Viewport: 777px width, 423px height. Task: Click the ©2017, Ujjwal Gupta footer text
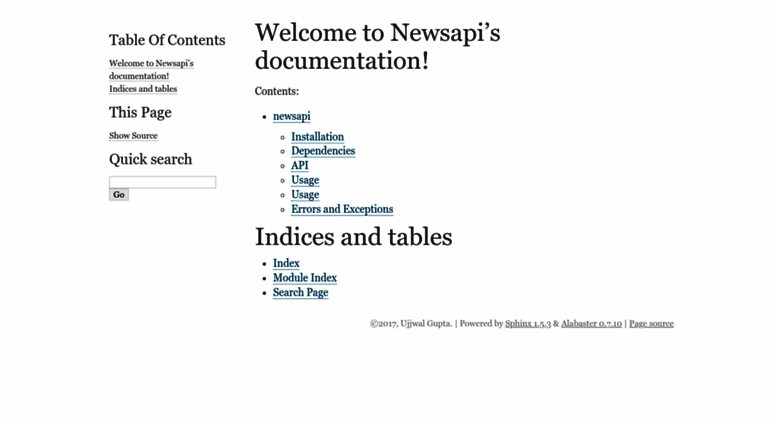tap(411, 324)
